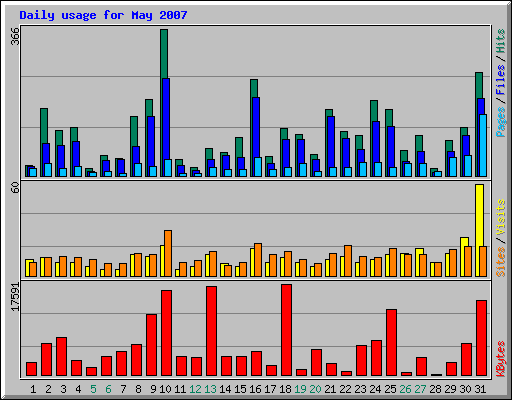Click day 20 on the x-axis
Screen dimensions: 512x400
coord(315,389)
